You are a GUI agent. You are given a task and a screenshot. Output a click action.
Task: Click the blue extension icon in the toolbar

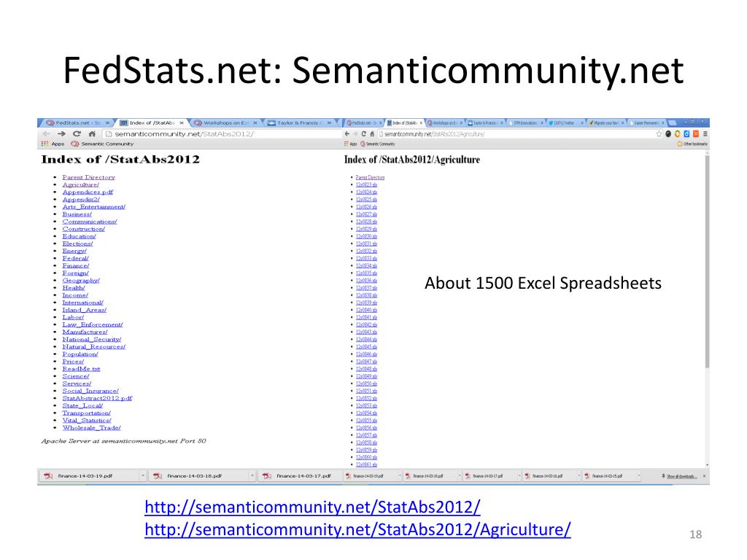coord(686,134)
